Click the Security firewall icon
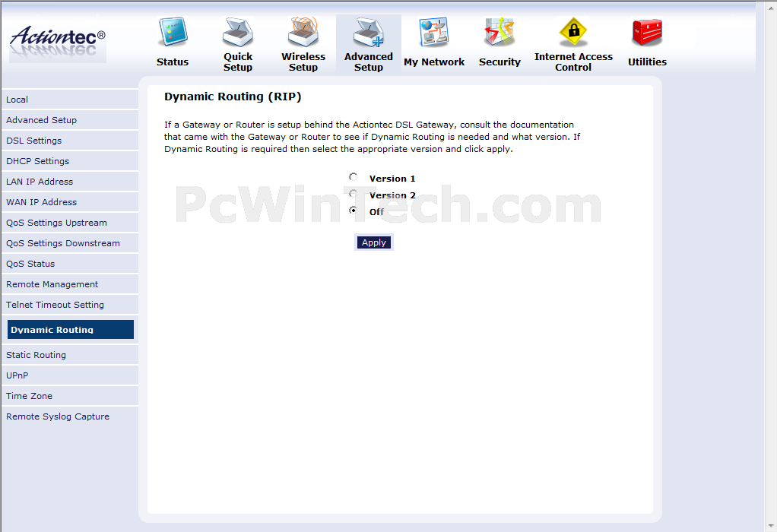Viewport: 777px width, 532px height. (x=499, y=32)
